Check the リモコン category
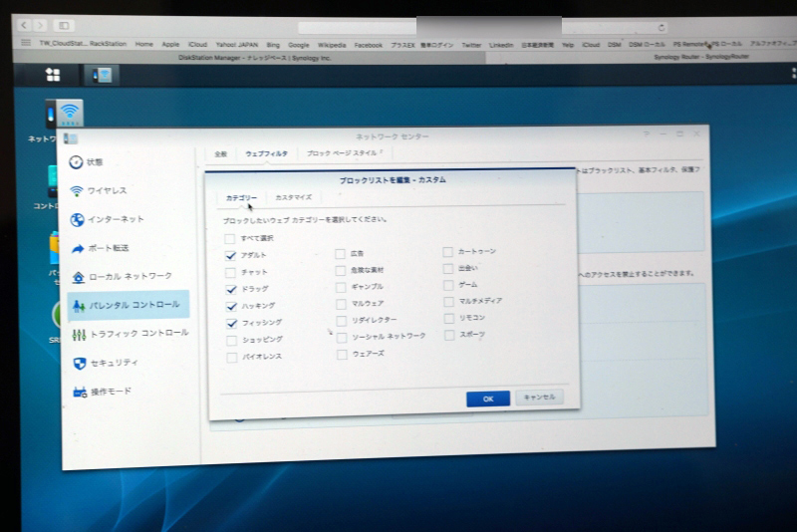Image resolution: width=797 pixels, height=532 pixels. 449,318
